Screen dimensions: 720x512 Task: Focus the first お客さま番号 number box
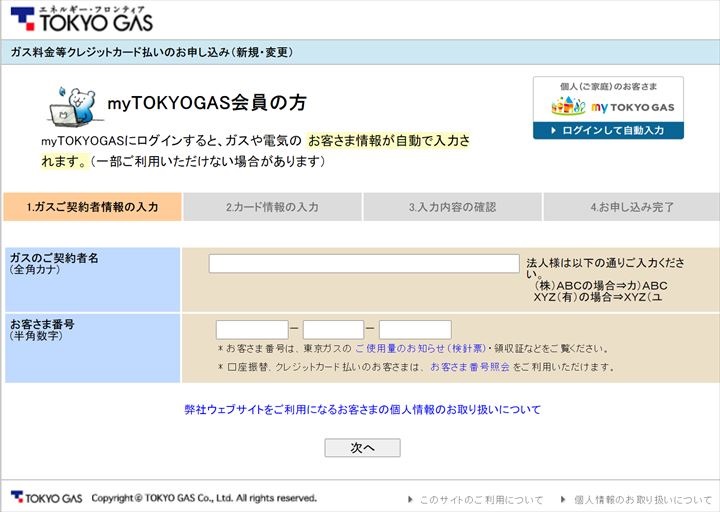pyautogui.click(x=252, y=330)
